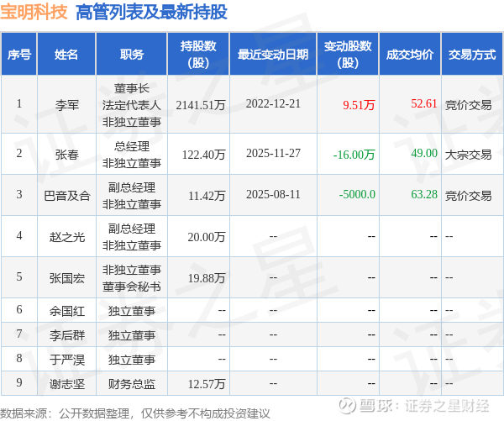Screen dimensions: 504x421
Task: Click the average price 49.00
Action: (x=424, y=153)
